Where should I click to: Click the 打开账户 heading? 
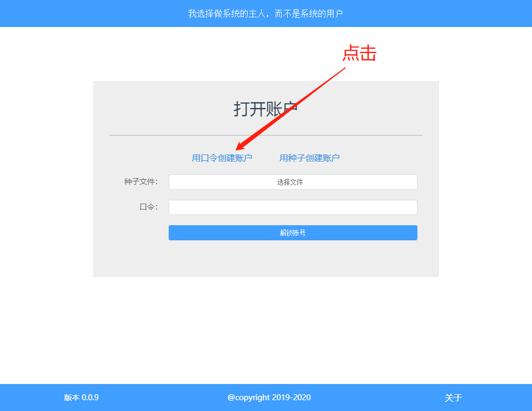(x=265, y=109)
